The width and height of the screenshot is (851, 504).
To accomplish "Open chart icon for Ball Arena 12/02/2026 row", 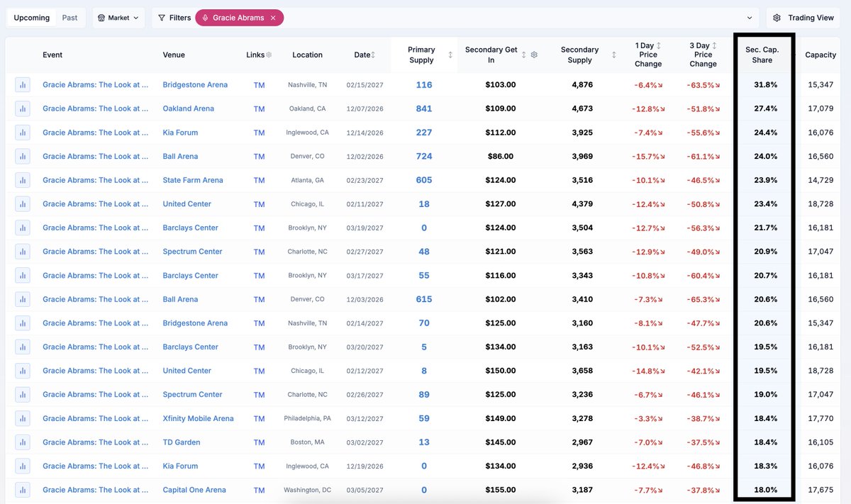I will pos(23,157).
